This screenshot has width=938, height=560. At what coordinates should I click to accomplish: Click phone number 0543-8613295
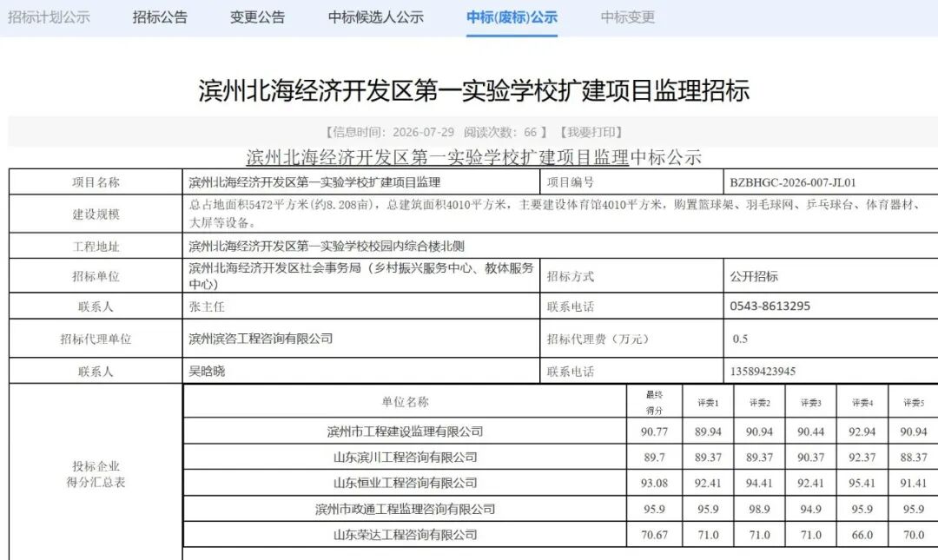click(770, 306)
